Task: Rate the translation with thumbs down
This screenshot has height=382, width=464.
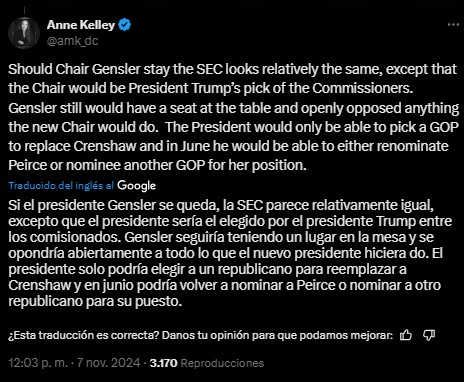Action: point(429,335)
